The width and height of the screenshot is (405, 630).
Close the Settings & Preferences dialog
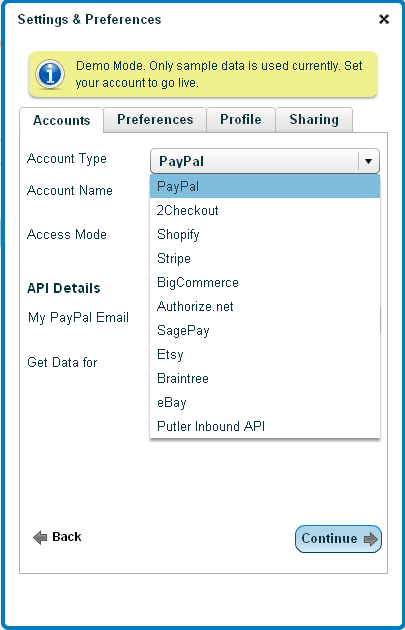(384, 19)
